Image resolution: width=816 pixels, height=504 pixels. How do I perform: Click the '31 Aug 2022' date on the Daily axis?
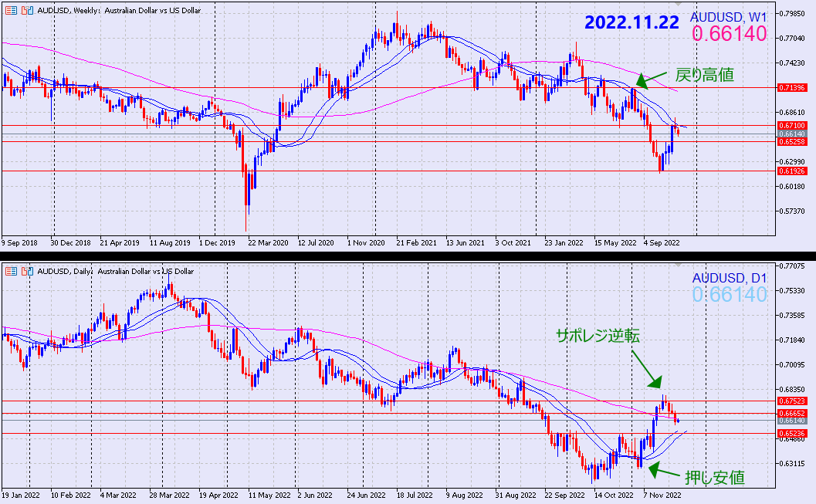coord(515,496)
